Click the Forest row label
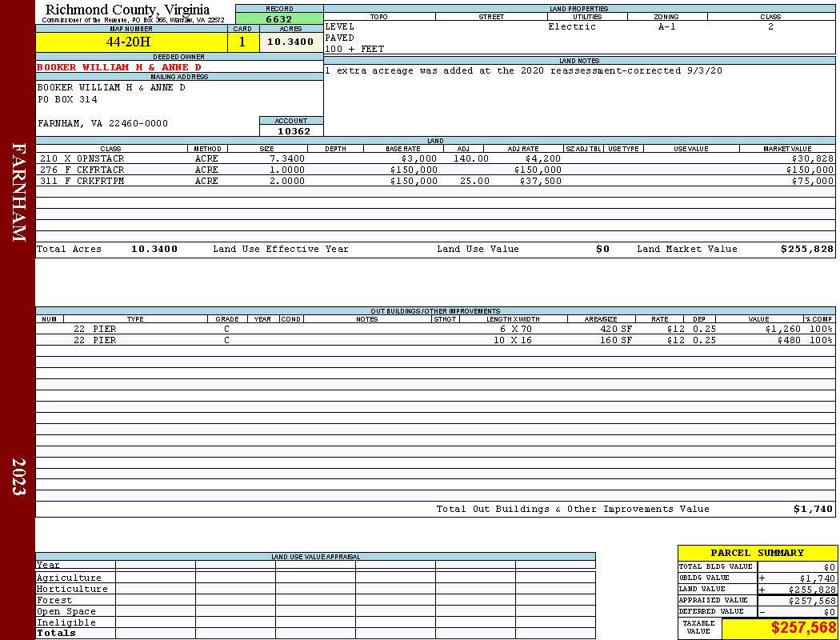Image resolution: width=840 pixels, height=640 pixels. click(54, 600)
